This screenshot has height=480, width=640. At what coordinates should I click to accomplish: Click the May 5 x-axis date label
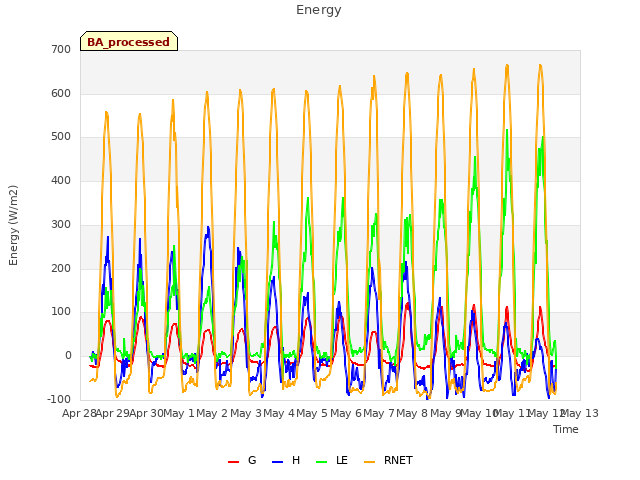(312, 413)
